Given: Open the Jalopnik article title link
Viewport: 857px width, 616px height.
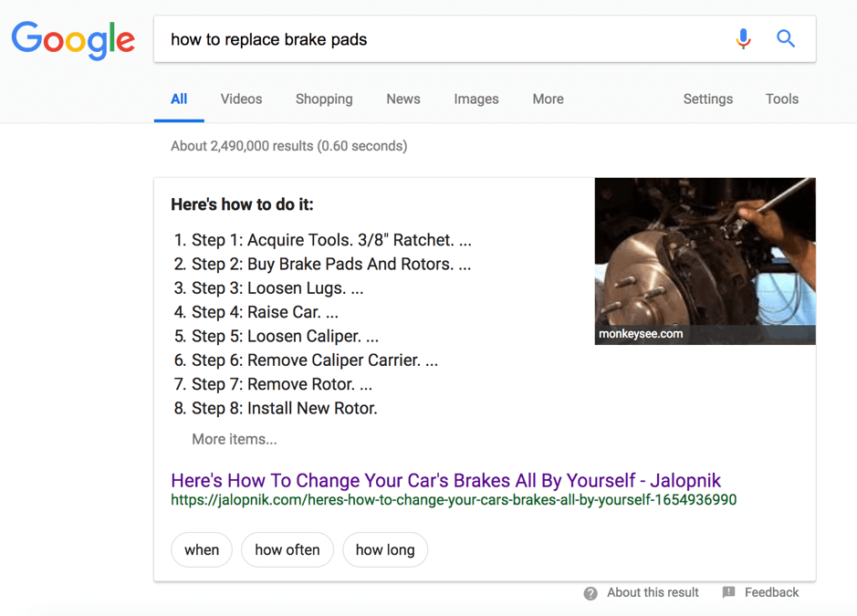Looking at the screenshot, I should (445, 480).
